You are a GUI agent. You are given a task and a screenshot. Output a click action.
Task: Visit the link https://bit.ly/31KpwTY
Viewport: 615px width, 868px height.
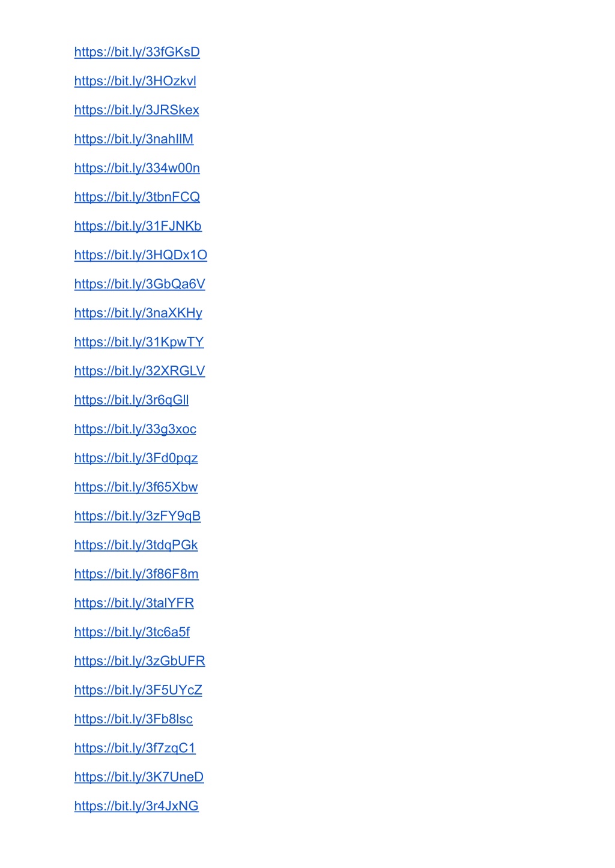(139, 342)
